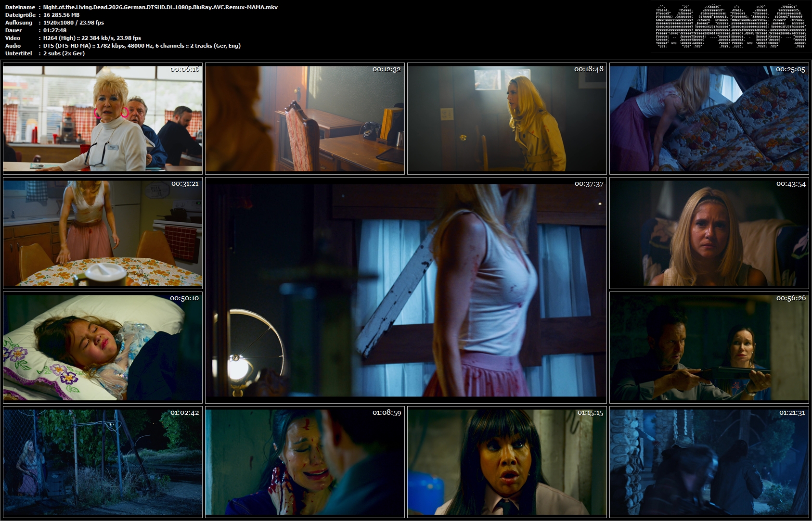Open the thumbnail at timestamp 00:12:32
812x521 pixels.
coord(305,118)
